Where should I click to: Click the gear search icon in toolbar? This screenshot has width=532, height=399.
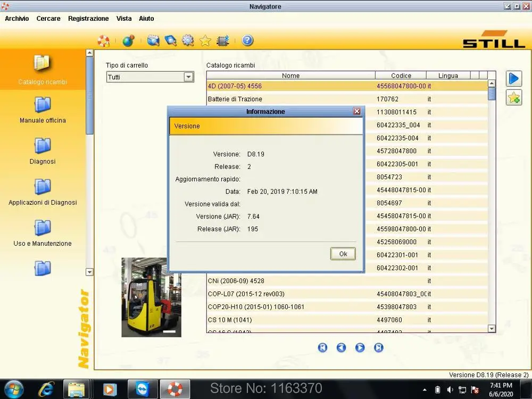pyautogui.click(x=188, y=41)
